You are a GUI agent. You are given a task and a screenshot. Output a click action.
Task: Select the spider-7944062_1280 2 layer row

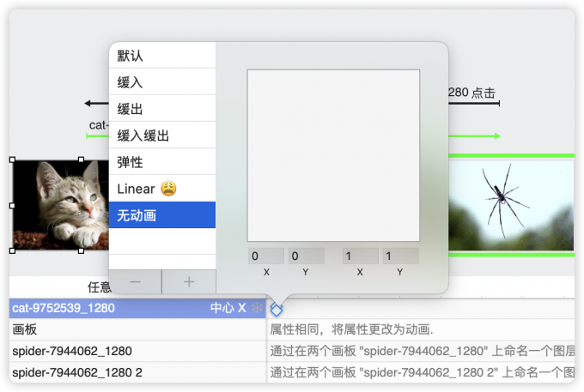coord(137,372)
